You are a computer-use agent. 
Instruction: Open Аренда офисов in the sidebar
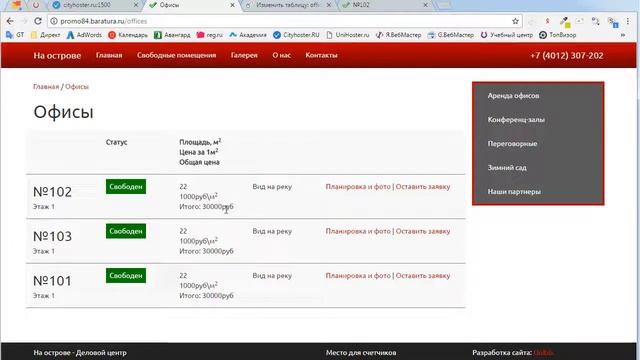pos(513,96)
